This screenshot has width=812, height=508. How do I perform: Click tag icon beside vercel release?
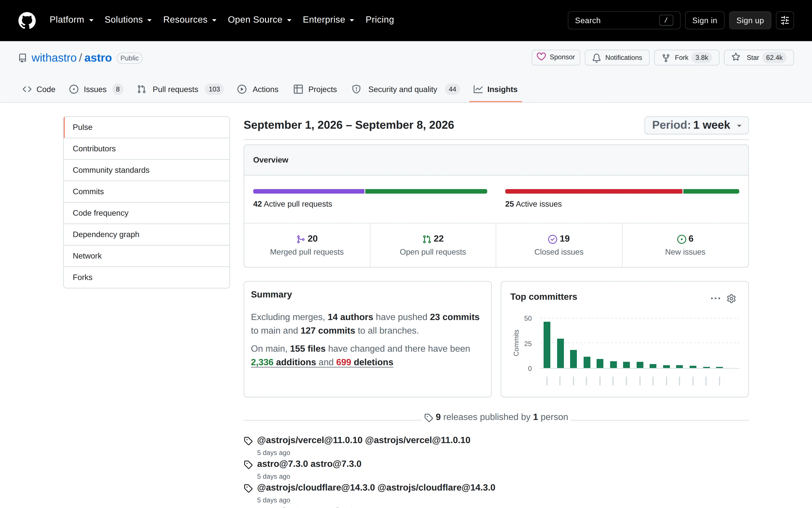[x=248, y=441]
